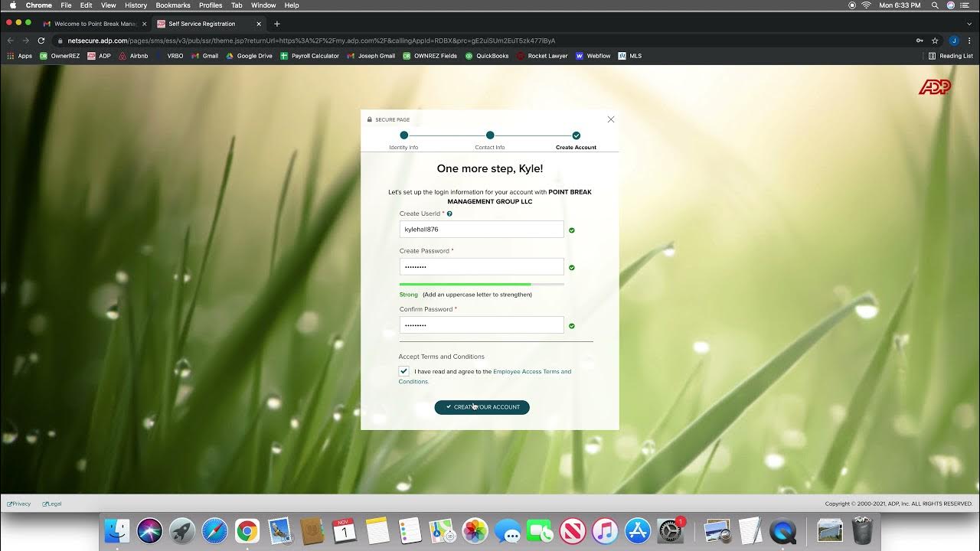This screenshot has width=980, height=551.
Task: Open Reminders app in the dock
Action: point(410,530)
